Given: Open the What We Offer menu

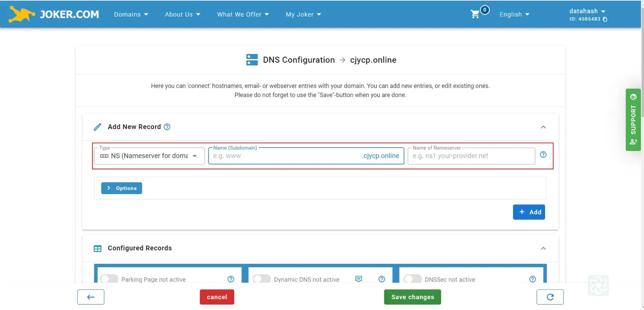Looking at the screenshot, I should pos(243,14).
